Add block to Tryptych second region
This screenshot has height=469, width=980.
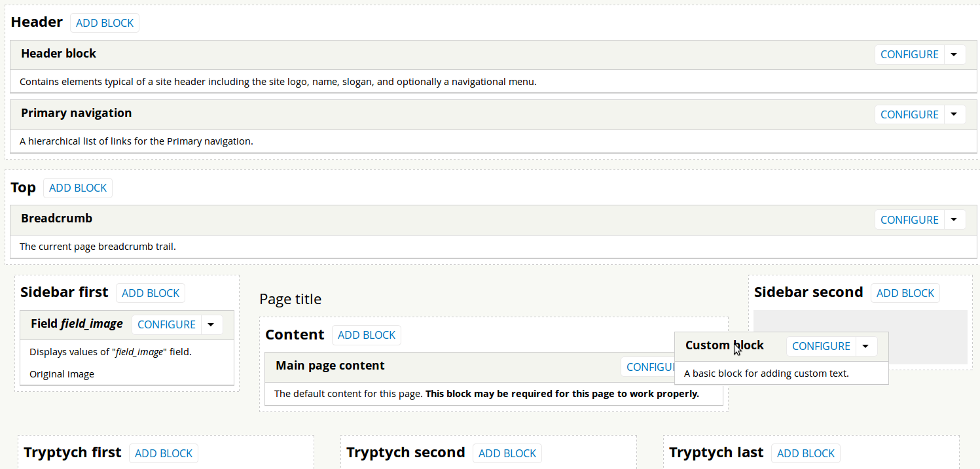coord(507,453)
